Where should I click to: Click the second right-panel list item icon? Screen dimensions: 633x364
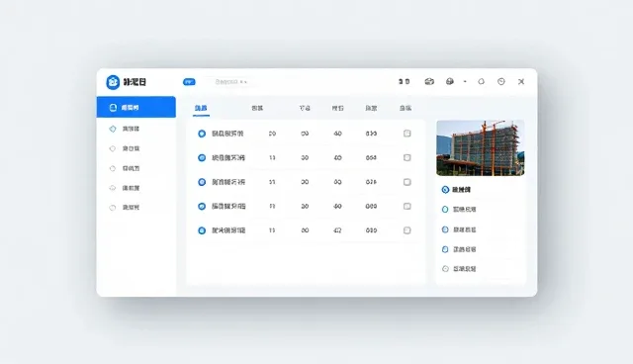[x=445, y=210]
